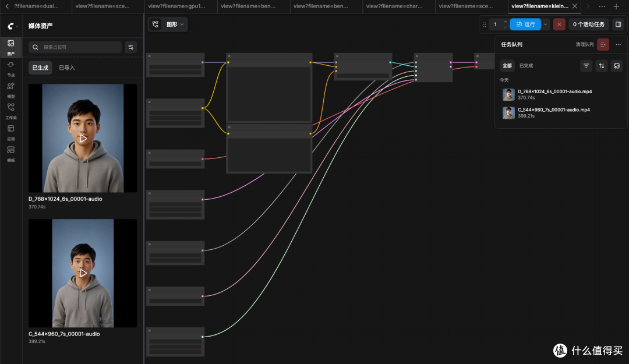Open the task queue more options menu

click(618, 44)
